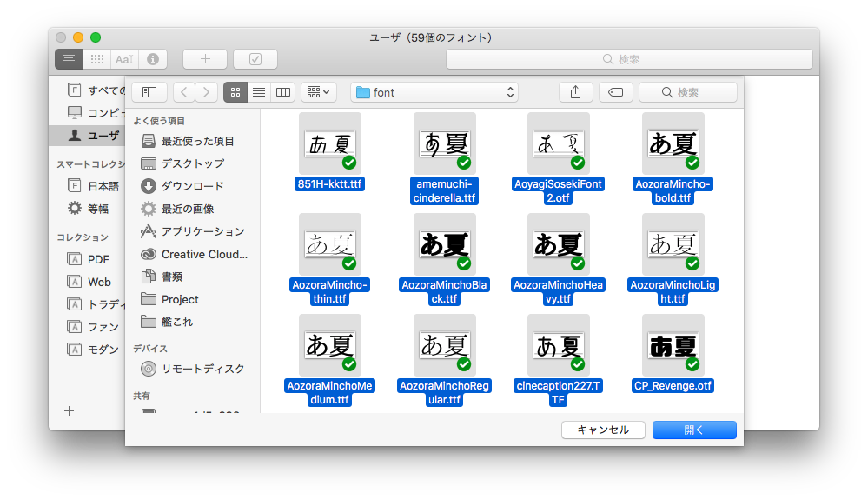The image size is (868, 500).
Task: Click the キャンセル button
Action: (x=603, y=430)
